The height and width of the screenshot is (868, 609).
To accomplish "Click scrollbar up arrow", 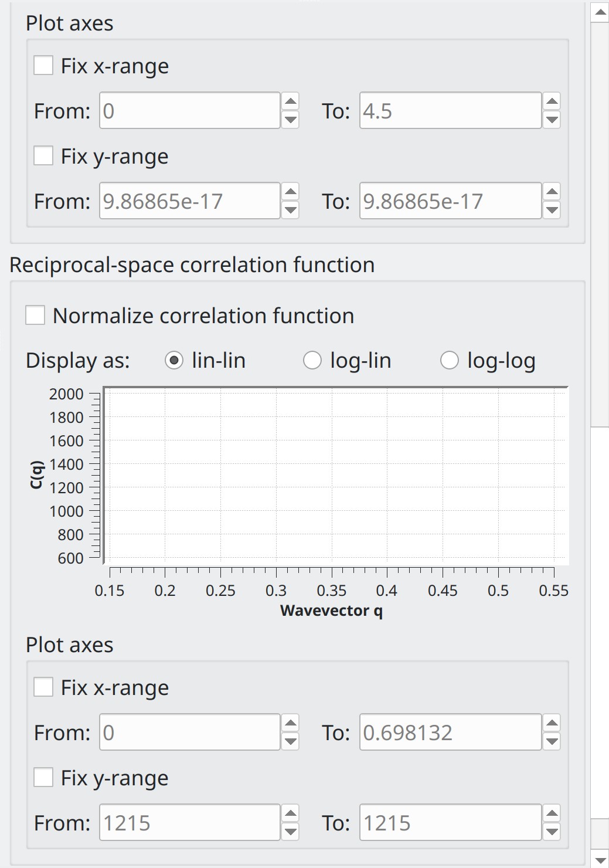I will 600,12.
